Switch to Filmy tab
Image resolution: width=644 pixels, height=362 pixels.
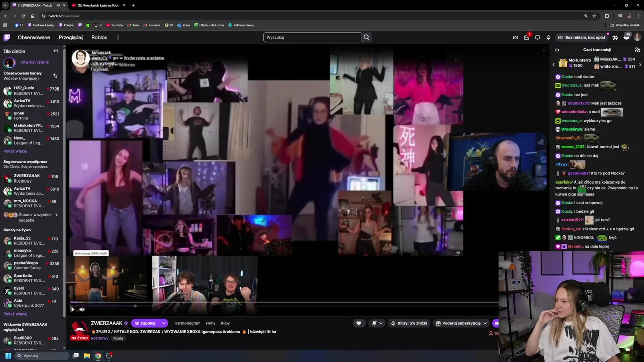[x=211, y=323]
